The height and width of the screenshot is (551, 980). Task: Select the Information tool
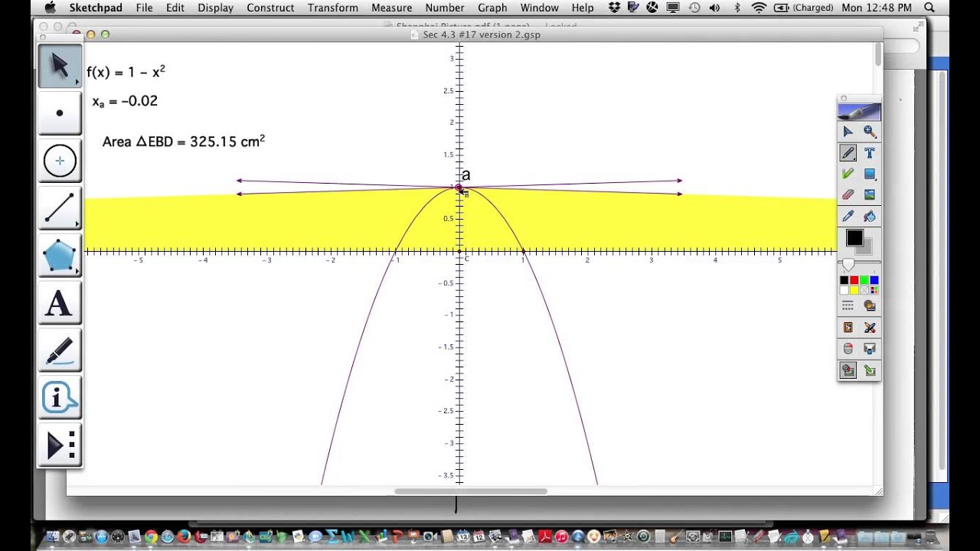point(60,399)
